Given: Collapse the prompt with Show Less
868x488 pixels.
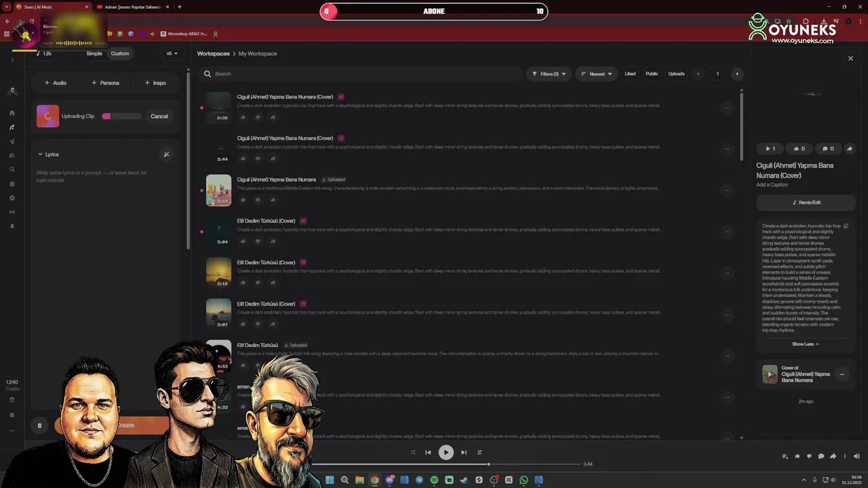Looking at the screenshot, I should (806, 344).
